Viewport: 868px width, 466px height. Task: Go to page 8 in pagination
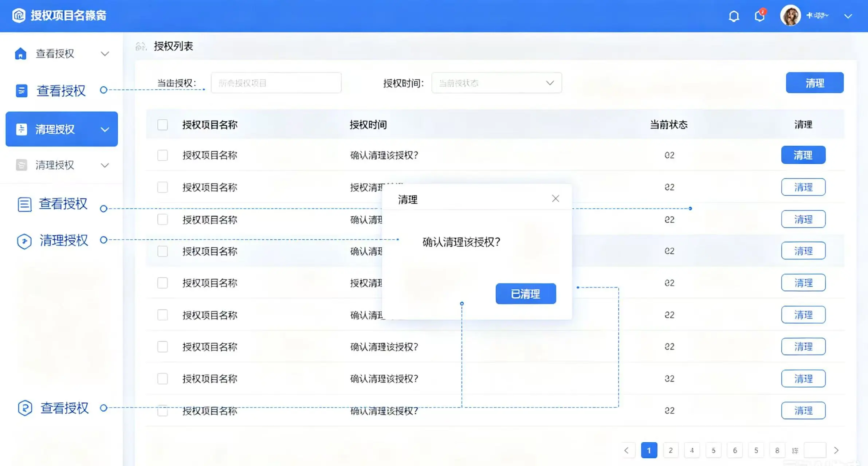tap(777, 450)
